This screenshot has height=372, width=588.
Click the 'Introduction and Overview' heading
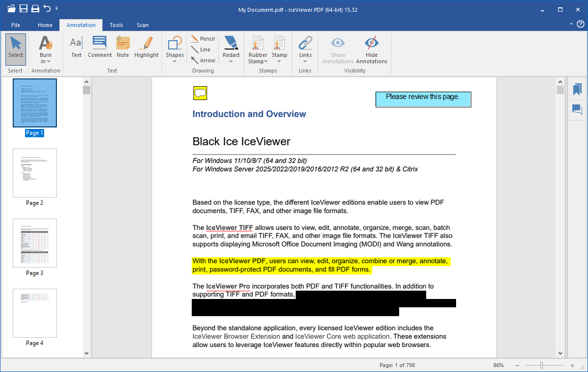click(249, 114)
